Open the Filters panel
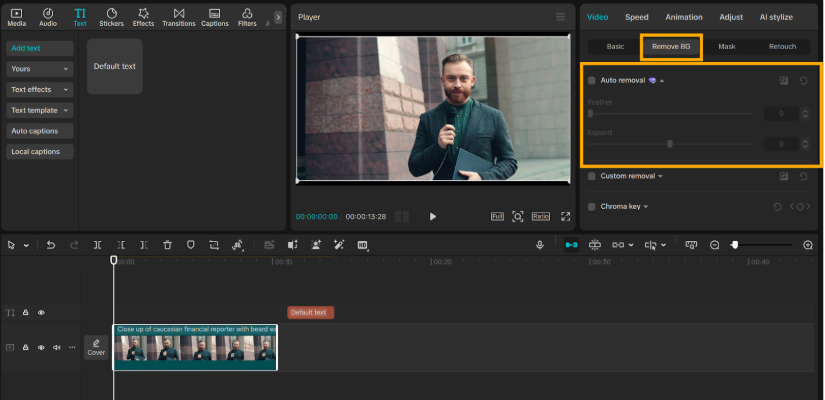This screenshot has height=400, width=825. (247, 17)
